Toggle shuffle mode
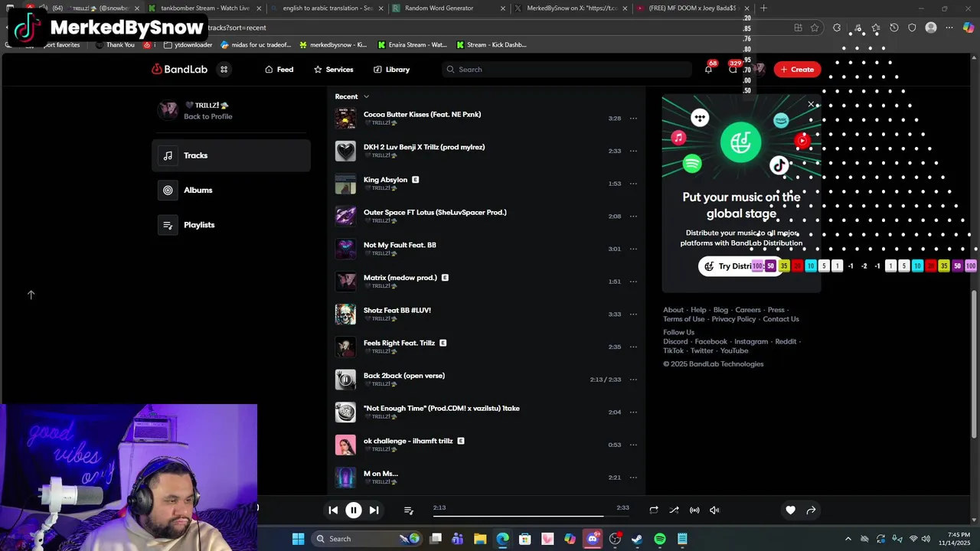 (674, 510)
